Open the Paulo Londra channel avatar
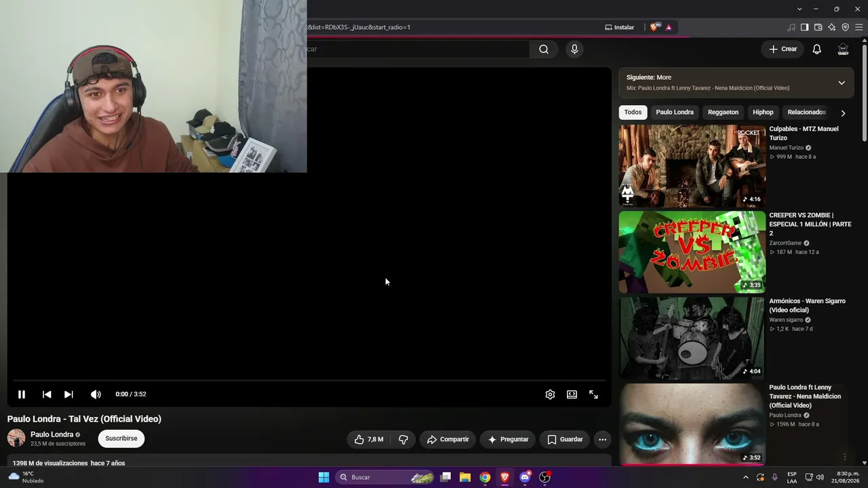This screenshot has width=868, height=488. 16,438
